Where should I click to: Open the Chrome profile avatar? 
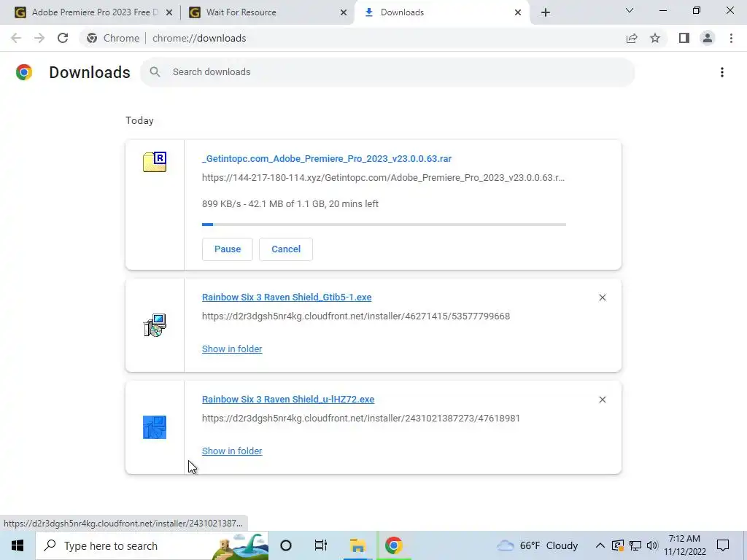pos(708,38)
